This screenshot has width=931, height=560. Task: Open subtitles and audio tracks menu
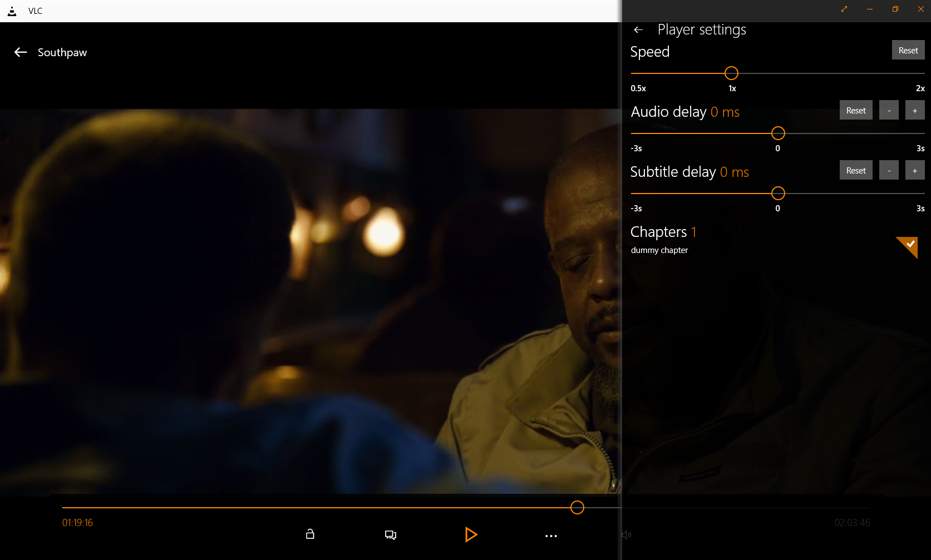point(391,535)
